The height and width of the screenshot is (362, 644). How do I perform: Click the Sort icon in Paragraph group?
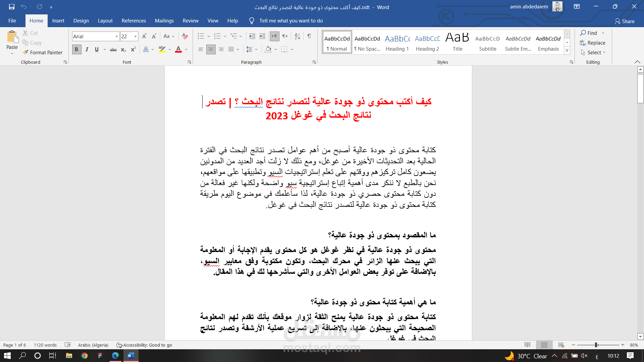pyautogui.click(x=297, y=36)
